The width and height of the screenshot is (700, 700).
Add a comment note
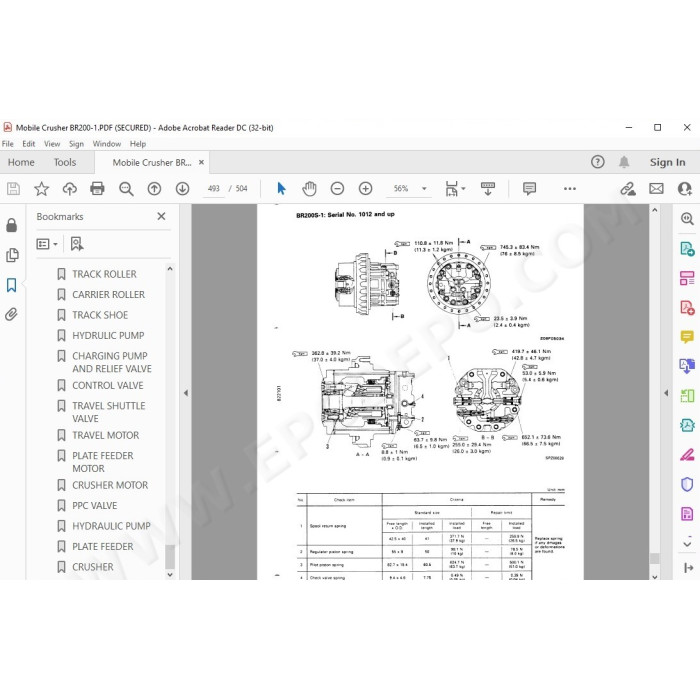[529, 189]
